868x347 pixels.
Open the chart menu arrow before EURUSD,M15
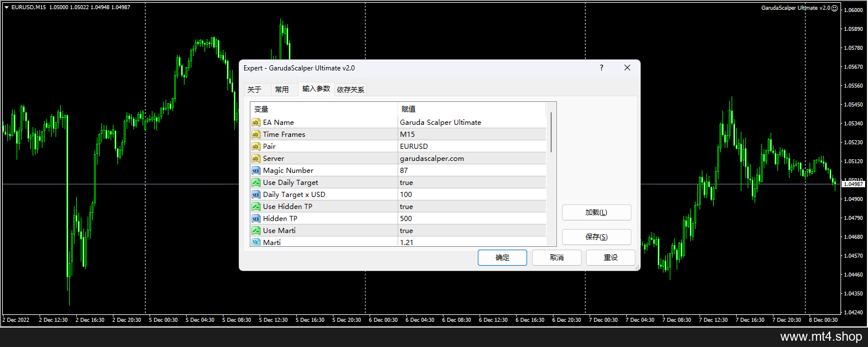coord(6,7)
